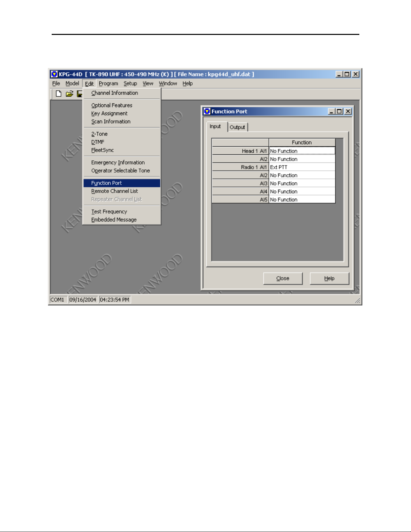This screenshot has height=532, width=411.
Task: Select Radio AI5 function cell
Action: pos(302,199)
